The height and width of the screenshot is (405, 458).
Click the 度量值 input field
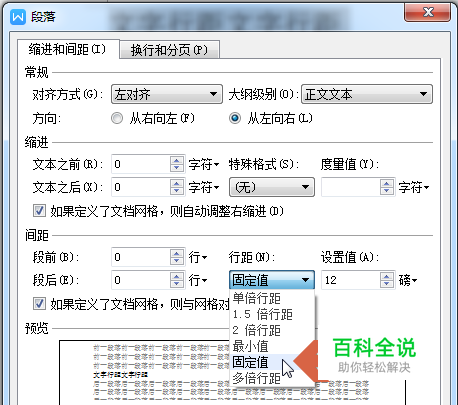pyautogui.click(x=350, y=187)
